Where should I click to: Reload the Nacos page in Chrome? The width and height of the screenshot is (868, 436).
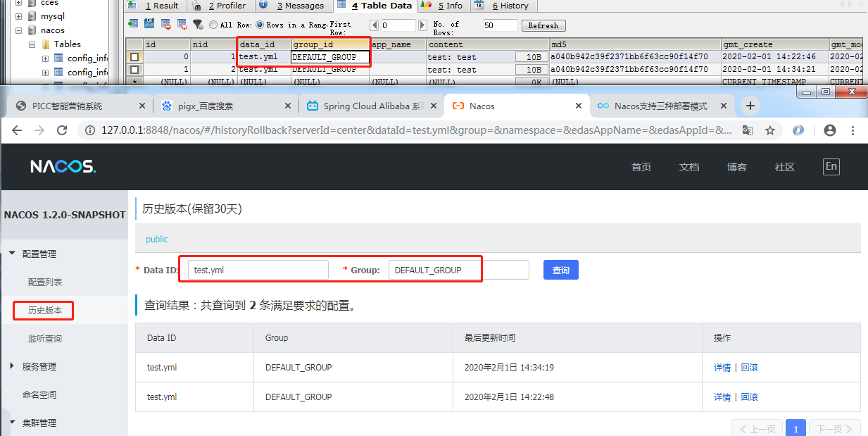(62, 130)
